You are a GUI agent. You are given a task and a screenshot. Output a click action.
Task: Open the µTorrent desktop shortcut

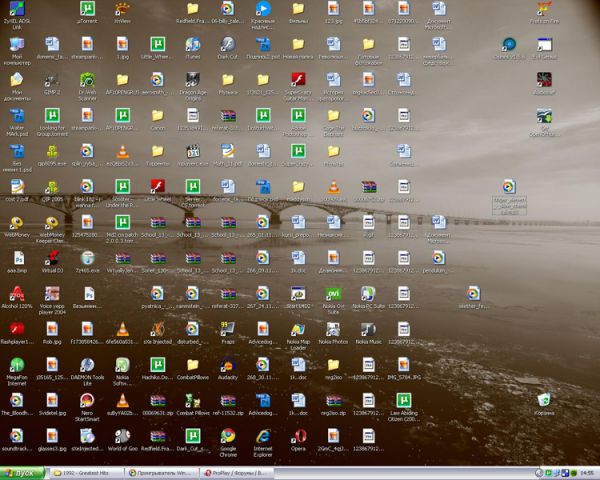(86, 9)
